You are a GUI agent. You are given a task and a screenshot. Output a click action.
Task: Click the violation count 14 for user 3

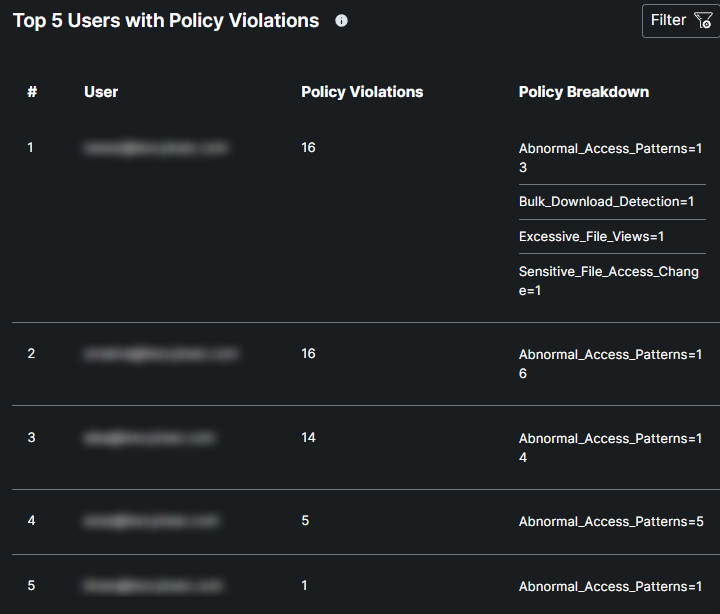tap(308, 438)
